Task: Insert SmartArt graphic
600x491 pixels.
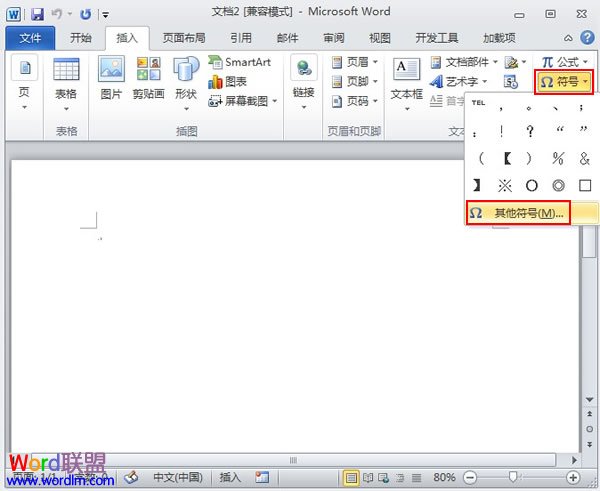Action: pyautogui.click(x=239, y=62)
